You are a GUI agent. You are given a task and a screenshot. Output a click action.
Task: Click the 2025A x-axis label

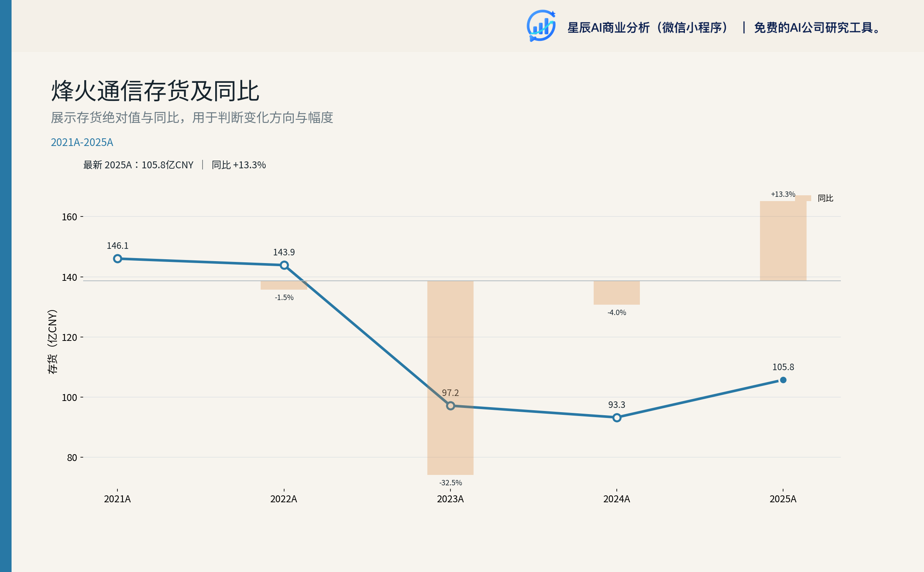click(783, 499)
